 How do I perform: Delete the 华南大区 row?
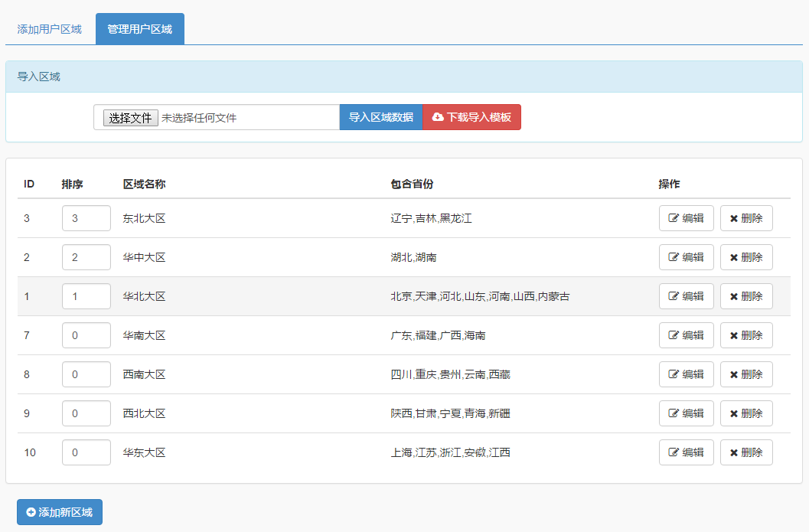(746, 335)
